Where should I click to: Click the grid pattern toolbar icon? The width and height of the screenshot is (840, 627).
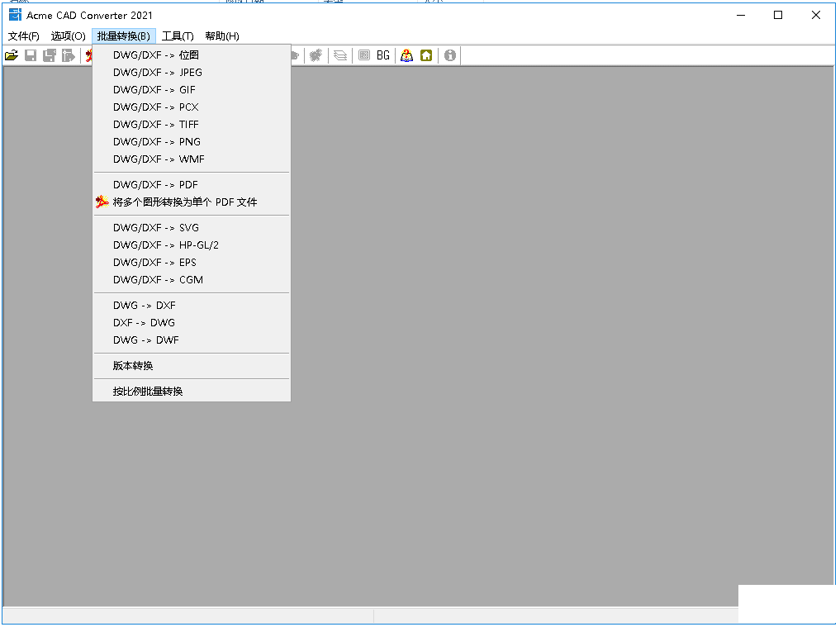click(364, 55)
